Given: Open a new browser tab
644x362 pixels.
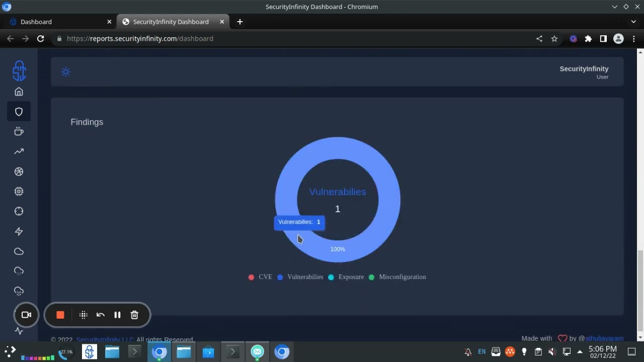Looking at the screenshot, I should click(240, 22).
